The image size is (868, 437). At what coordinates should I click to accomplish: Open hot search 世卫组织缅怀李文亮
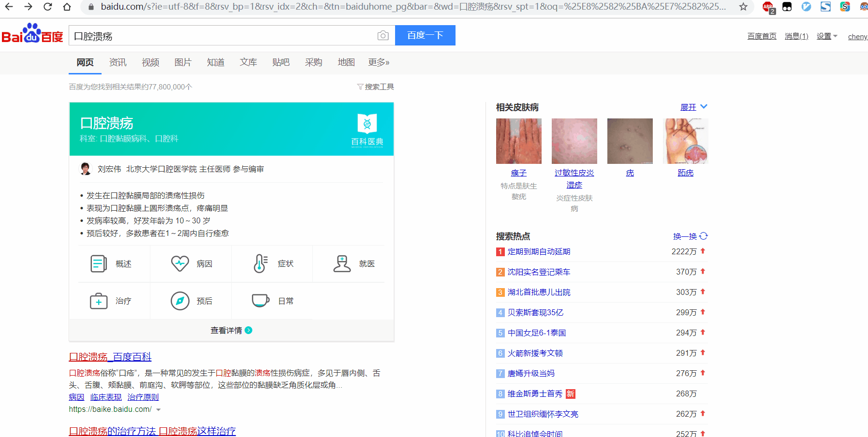543,414
